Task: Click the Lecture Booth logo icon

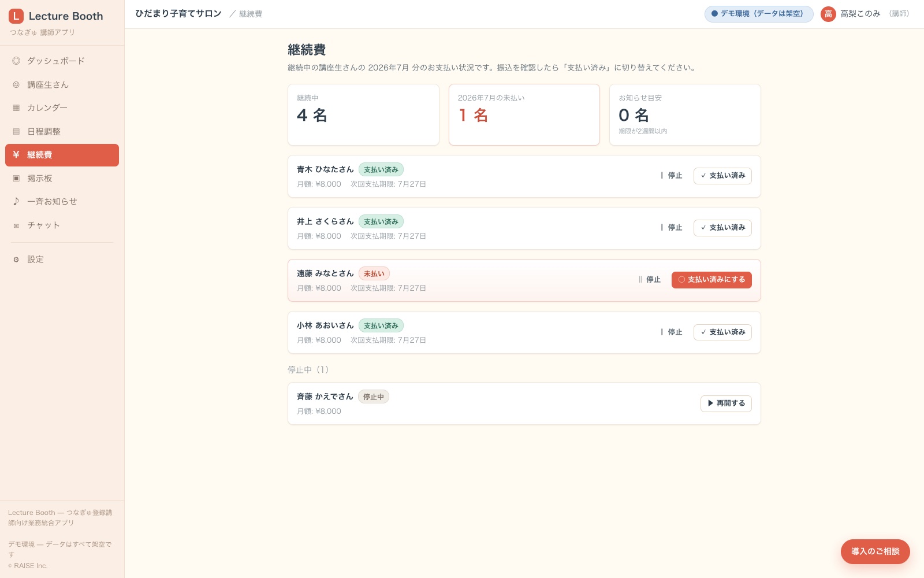Action: coord(16,16)
